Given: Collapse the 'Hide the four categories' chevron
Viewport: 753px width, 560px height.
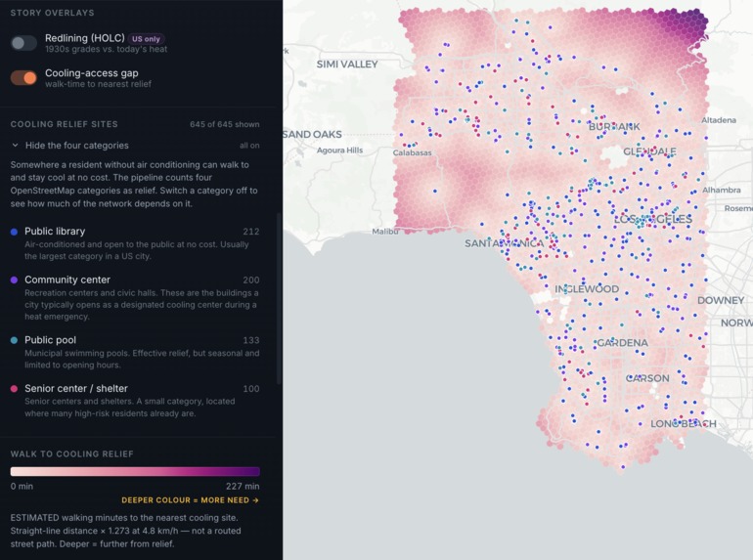Looking at the screenshot, I should tap(16, 145).
